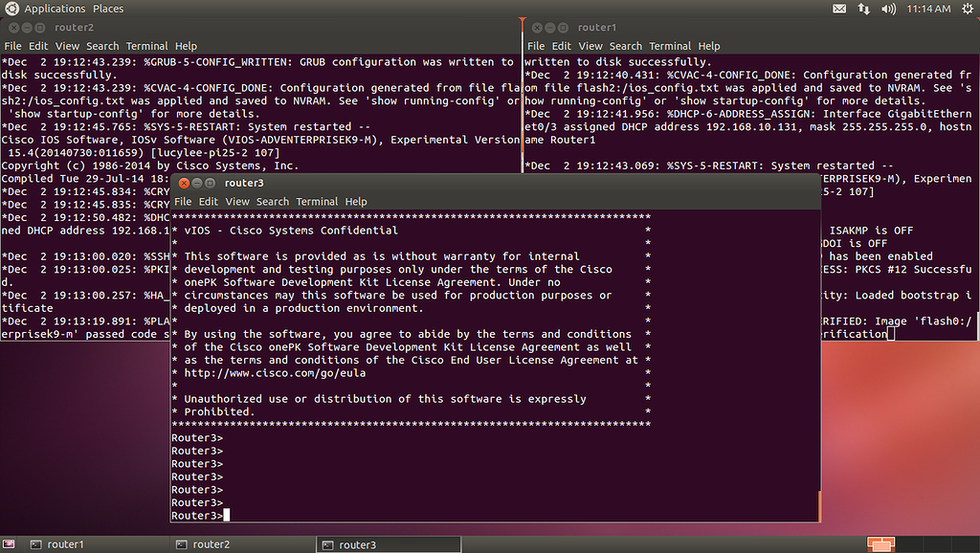Screen dimensions: 980x553
Task: Click the http://www.cisco.com/go/eula URL text
Action: click(275, 373)
